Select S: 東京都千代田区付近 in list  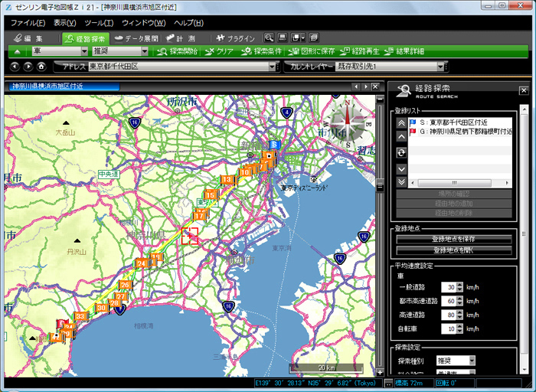460,122
